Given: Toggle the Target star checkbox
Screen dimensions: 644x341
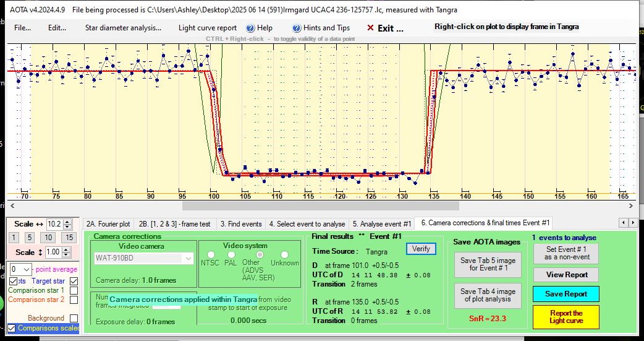Looking at the screenshot, I should point(74,281).
